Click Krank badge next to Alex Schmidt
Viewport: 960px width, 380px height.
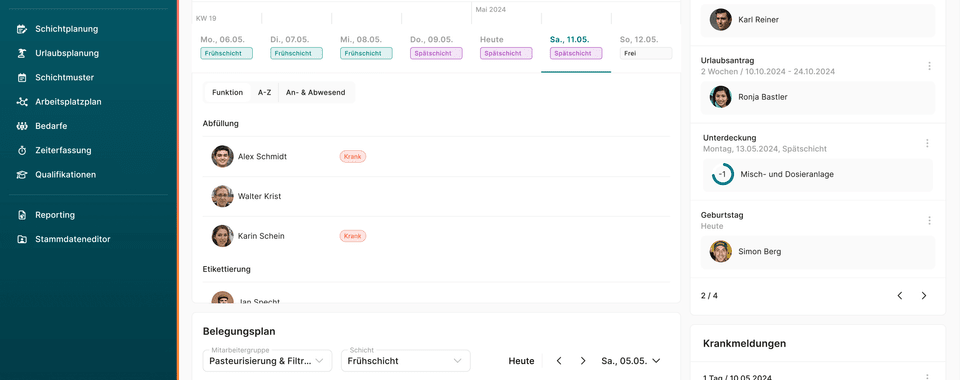pyautogui.click(x=353, y=157)
